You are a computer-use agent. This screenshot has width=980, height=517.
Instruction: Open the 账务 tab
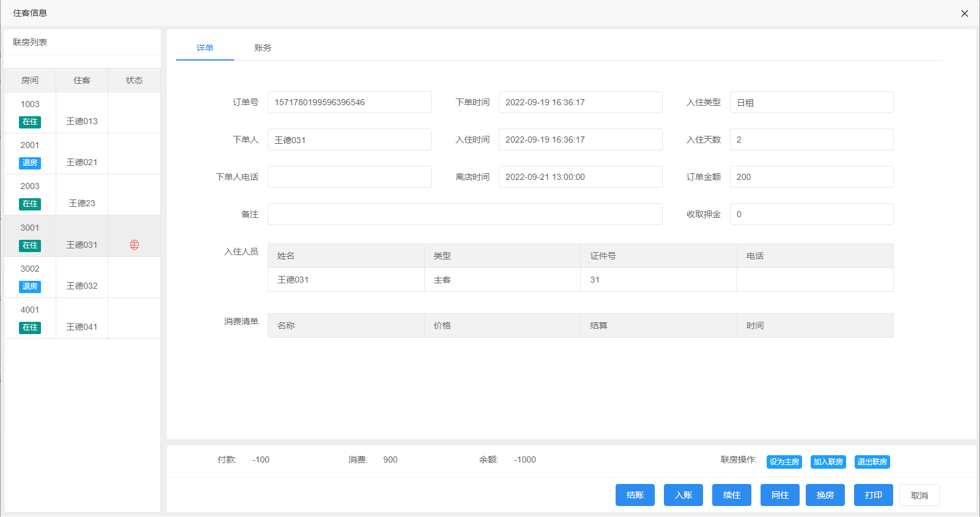point(263,48)
